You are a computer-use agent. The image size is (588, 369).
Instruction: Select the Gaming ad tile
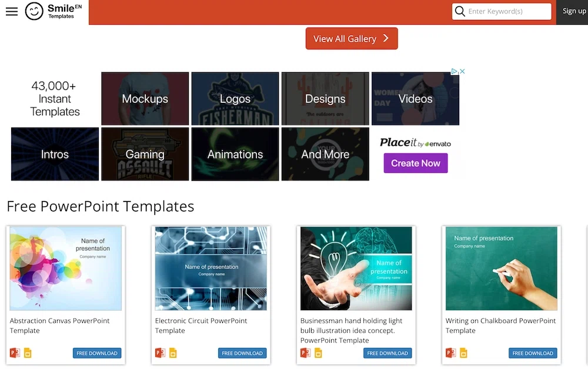145,154
